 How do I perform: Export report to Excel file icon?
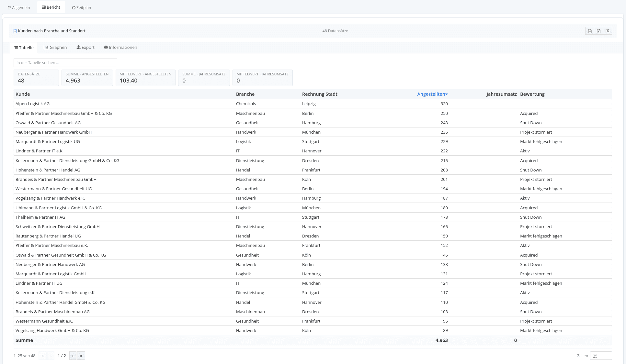point(598,31)
